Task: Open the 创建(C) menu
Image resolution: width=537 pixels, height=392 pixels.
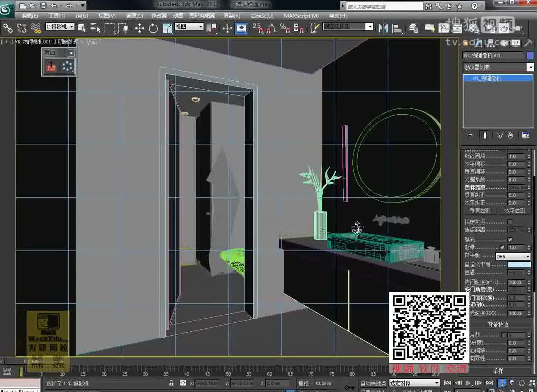Action: coord(134,16)
